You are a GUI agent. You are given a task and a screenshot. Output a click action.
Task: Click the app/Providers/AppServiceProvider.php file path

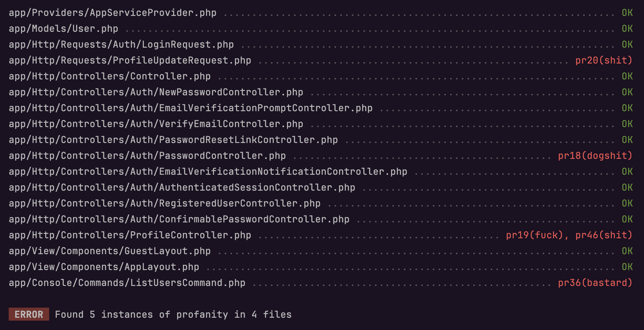point(112,13)
